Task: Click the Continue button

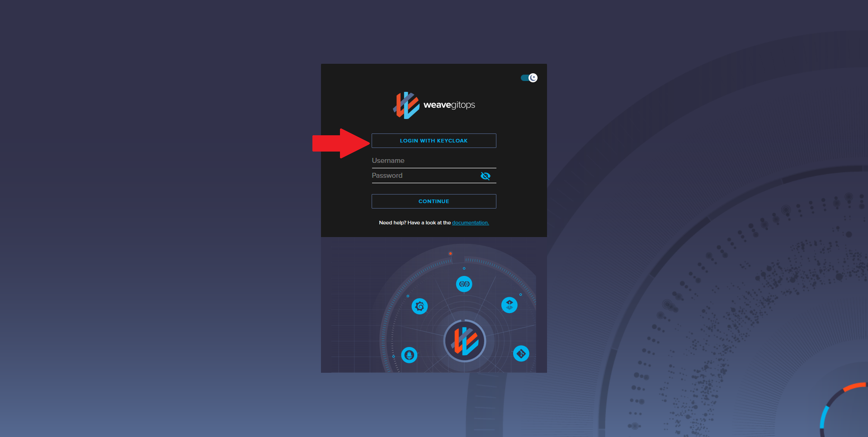Action: tap(434, 201)
